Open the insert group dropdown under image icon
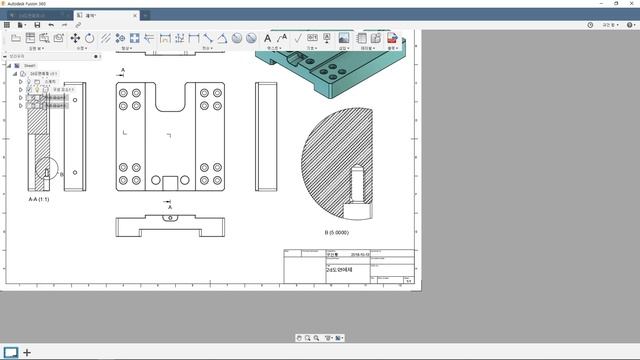The width and height of the screenshot is (640, 360). coord(344,48)
